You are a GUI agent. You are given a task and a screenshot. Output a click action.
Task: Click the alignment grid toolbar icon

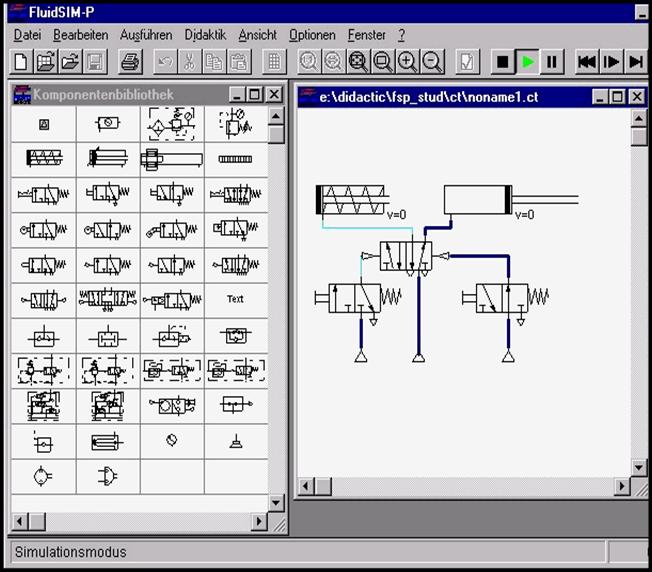[274, 62]
